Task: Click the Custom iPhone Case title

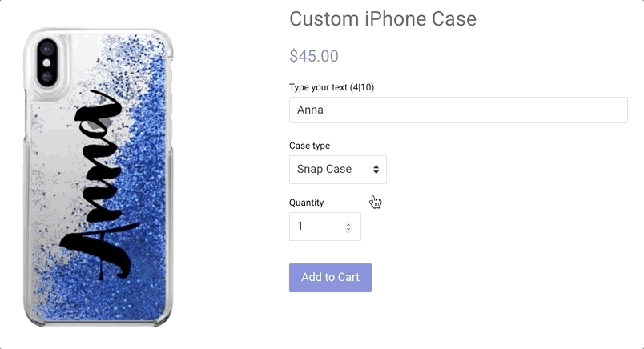Action: [x=383, y=19]
